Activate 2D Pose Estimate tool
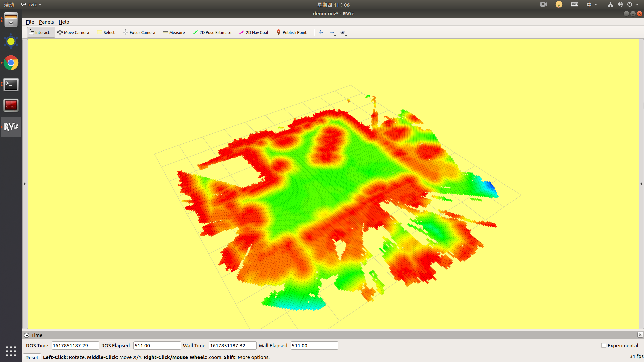Viewport: 644px width, 362px height. (x=212, y=32)
